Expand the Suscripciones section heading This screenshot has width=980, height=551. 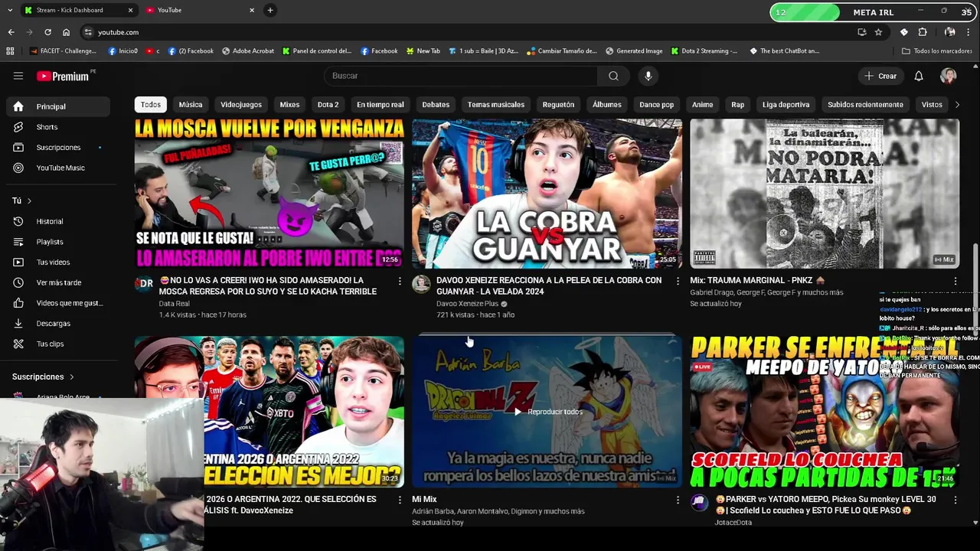click(43, 377)
